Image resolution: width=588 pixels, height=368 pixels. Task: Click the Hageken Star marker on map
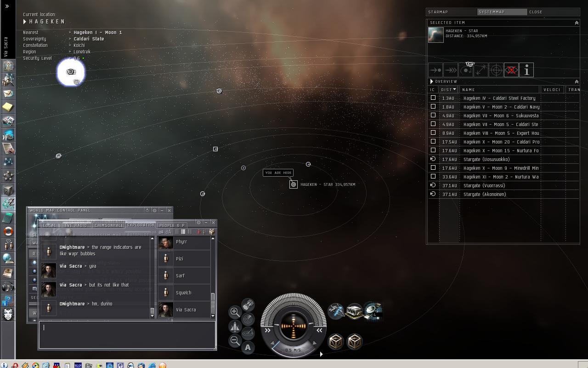point(294,184)
